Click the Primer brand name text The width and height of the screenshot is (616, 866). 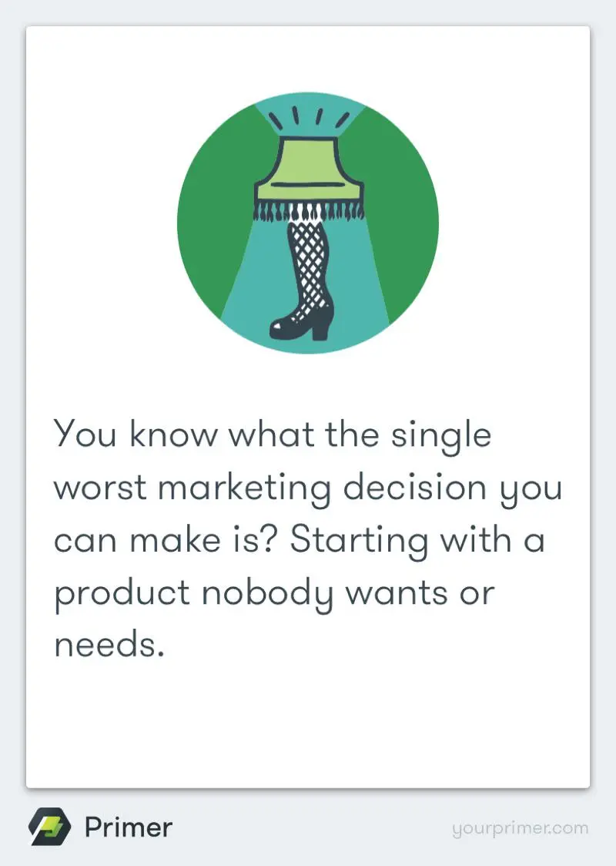(x=128, y=827)
